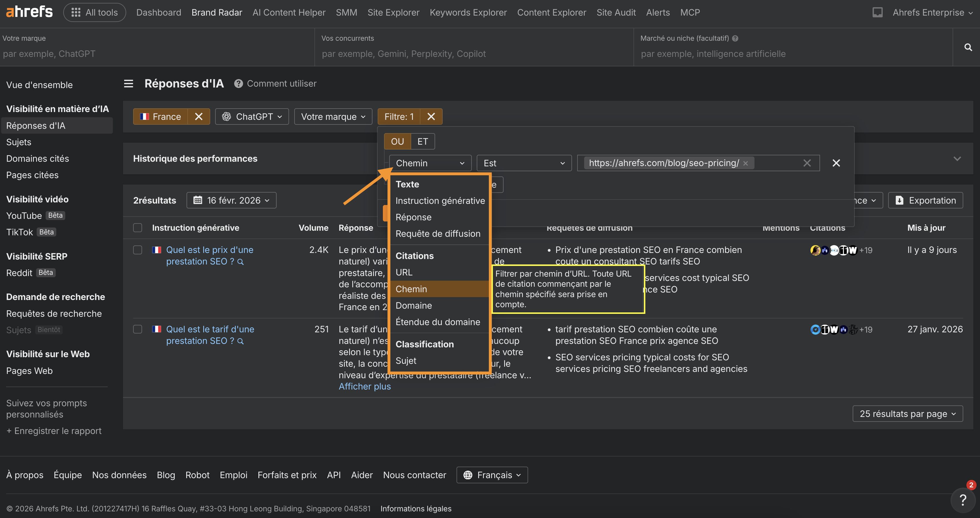
Task: Check the 'prix d'une prestation SEO' row
Action: click(x=138, y=250)
